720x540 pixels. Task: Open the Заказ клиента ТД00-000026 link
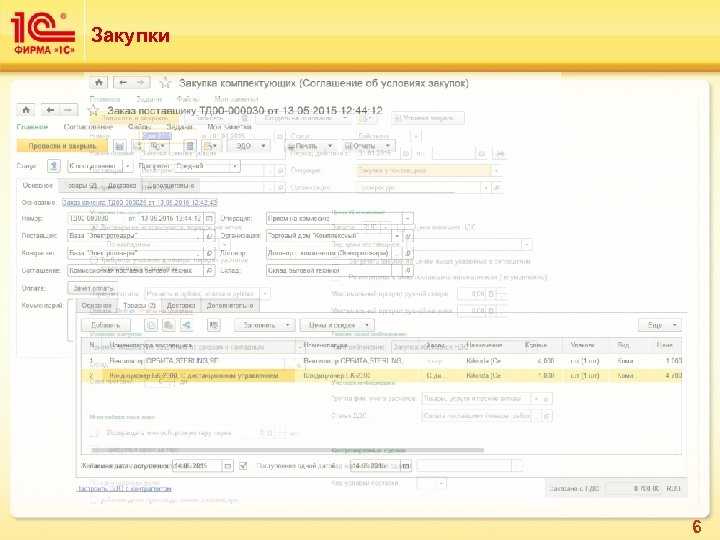click(140, 202)
